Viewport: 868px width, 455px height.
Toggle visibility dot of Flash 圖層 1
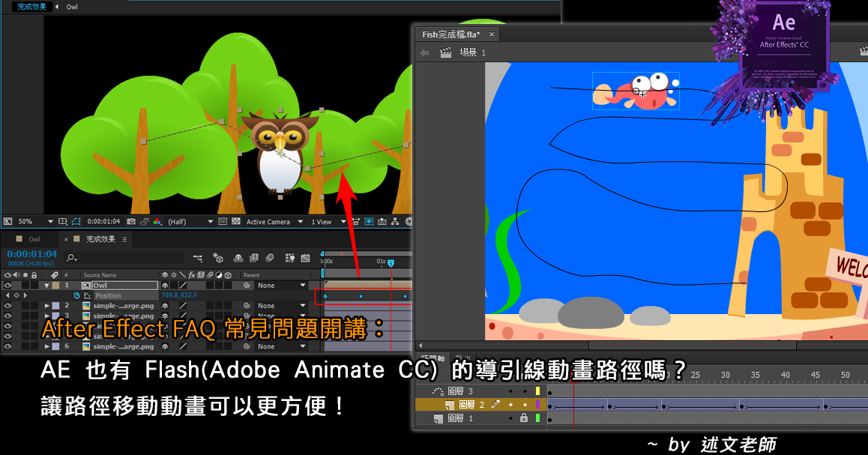click(x=511, y=418)
